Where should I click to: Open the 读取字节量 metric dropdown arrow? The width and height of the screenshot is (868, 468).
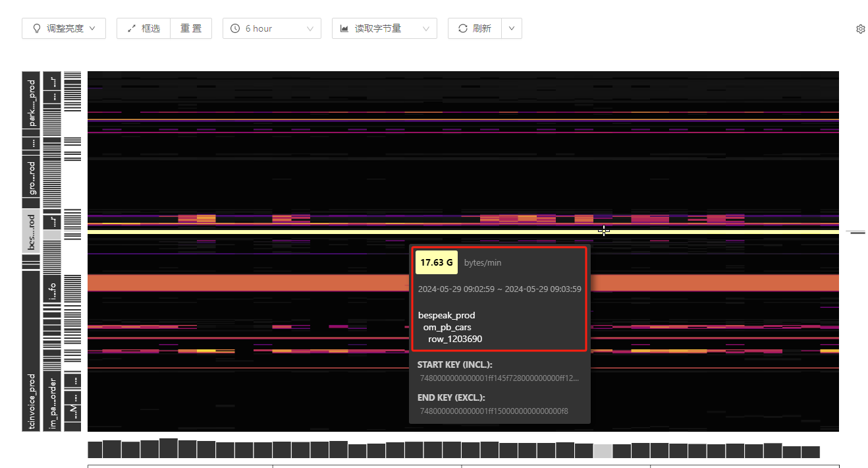click(x=426, y=28)
